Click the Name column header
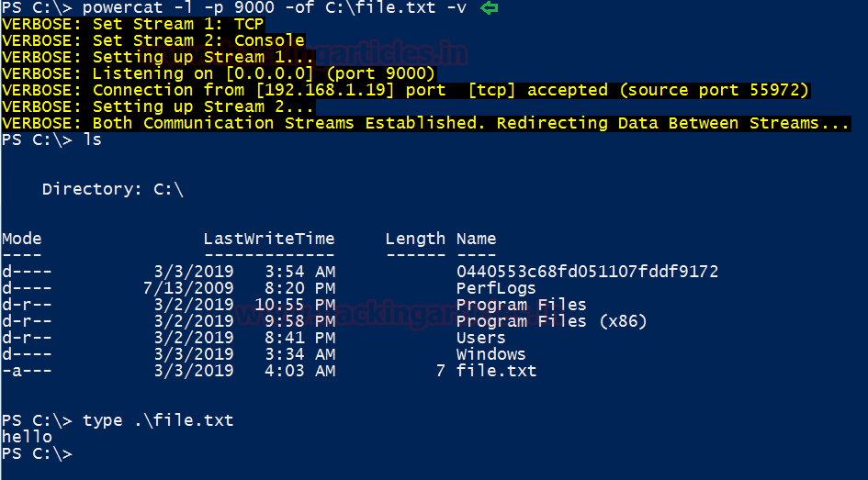This screenshot has width=868, height=480. click(x=476, y=239)
